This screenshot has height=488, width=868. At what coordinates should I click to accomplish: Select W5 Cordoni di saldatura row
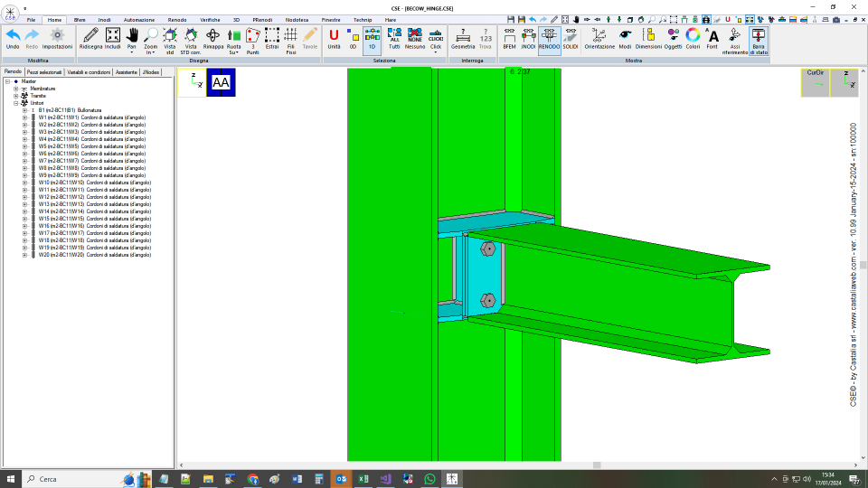point(92,146)
